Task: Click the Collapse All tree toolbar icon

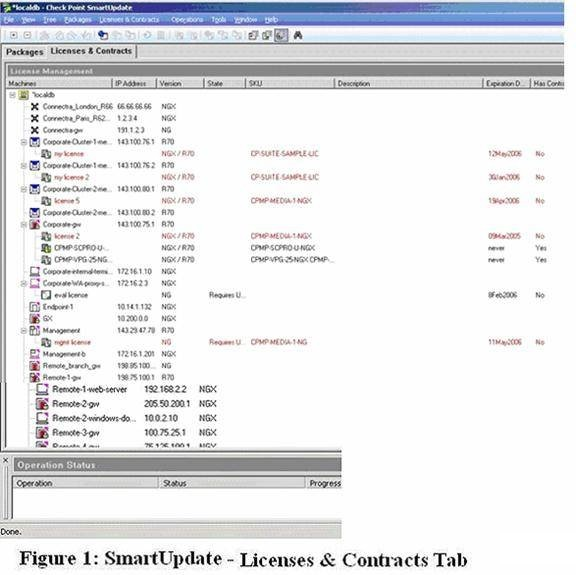Action: point(27,36)
